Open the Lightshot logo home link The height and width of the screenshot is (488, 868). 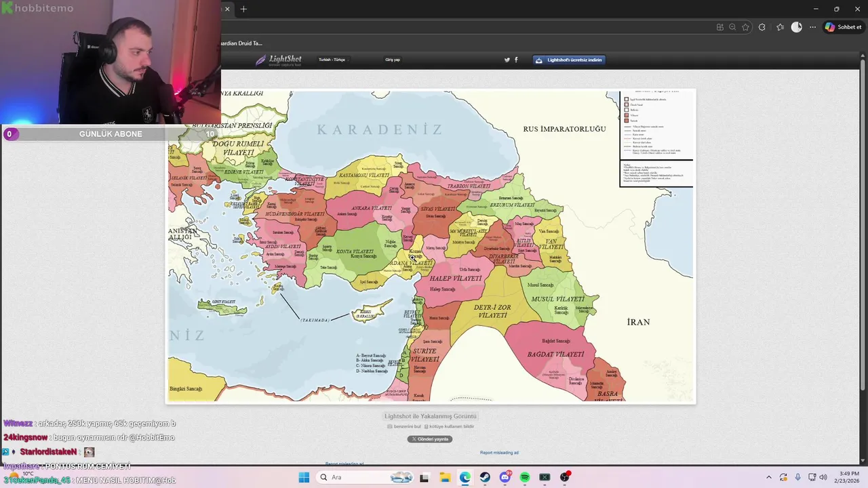coord(279,60)
